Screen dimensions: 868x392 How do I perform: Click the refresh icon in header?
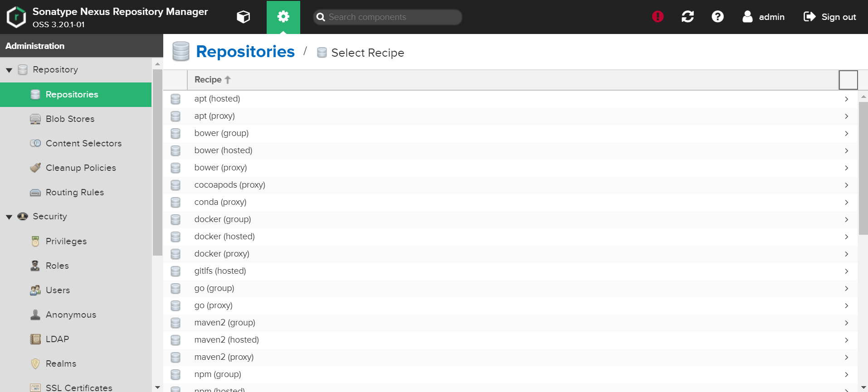pos(688,17)
